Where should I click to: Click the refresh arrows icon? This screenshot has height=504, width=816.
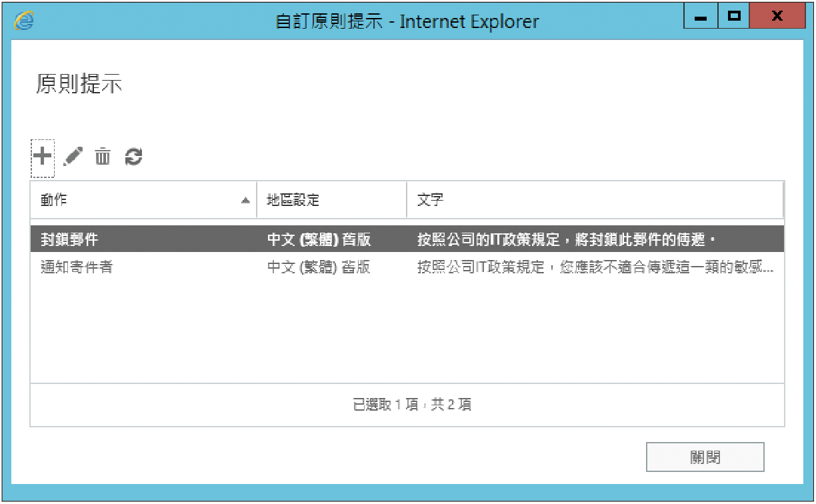pyautogui.click(x=133, y=157)
